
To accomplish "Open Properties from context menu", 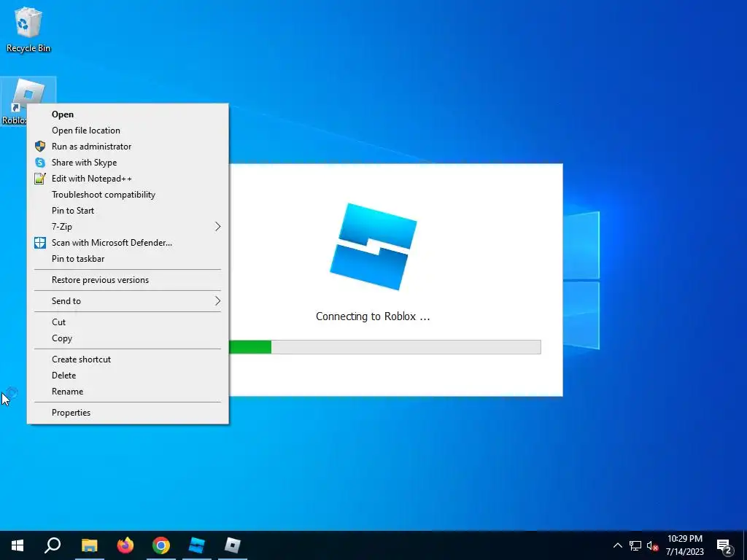I will 128,413.
